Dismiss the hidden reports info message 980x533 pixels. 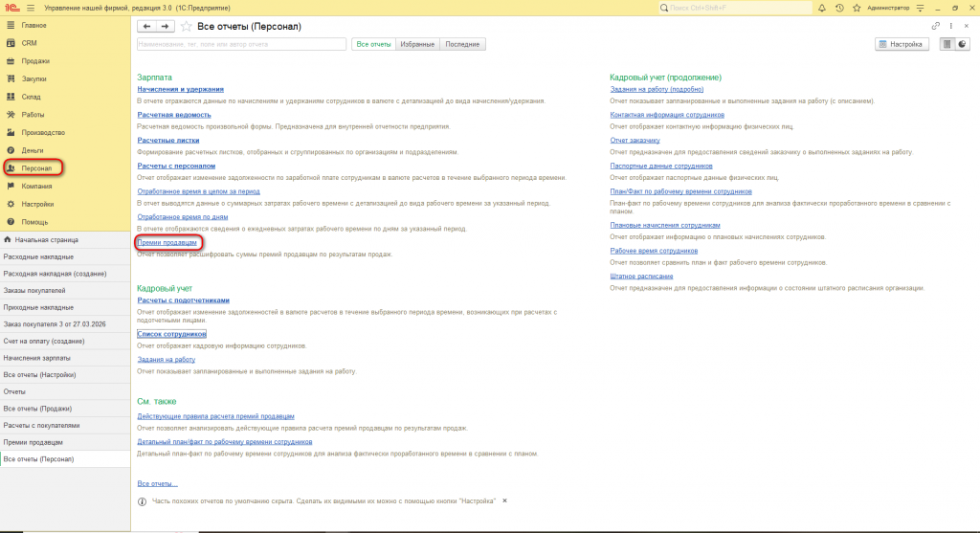tap(504, 501)
